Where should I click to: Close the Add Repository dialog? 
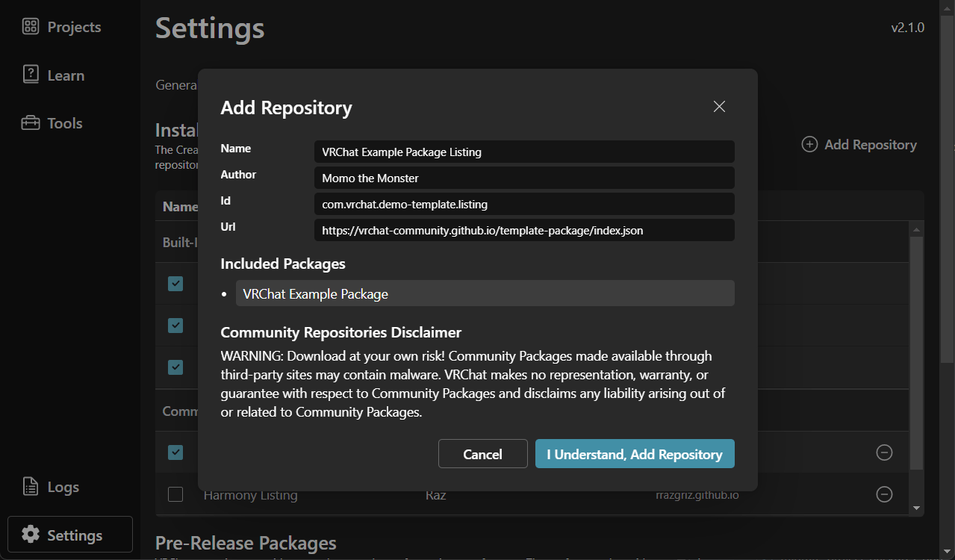coord(719,107)
